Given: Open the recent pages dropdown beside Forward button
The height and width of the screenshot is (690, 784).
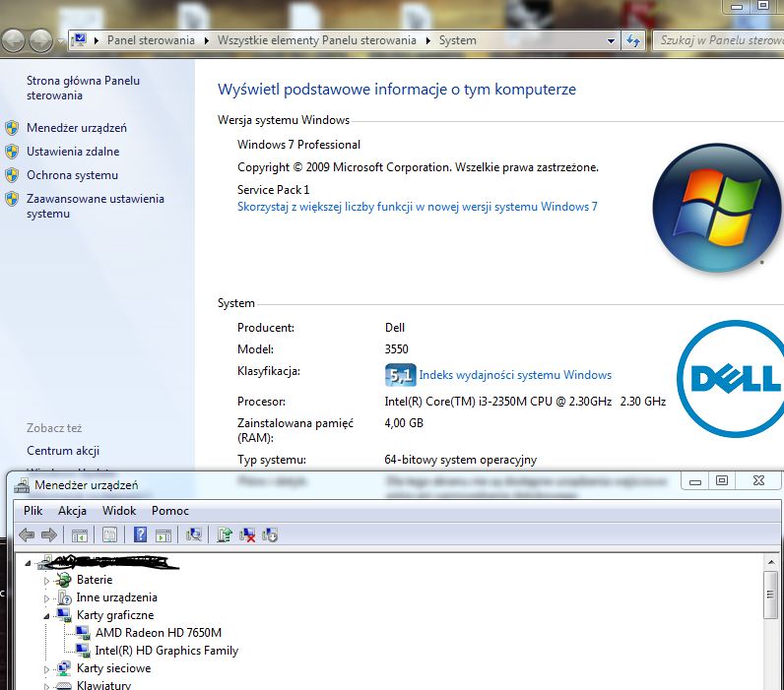Looking at the screenshot, I should point(60,41).
